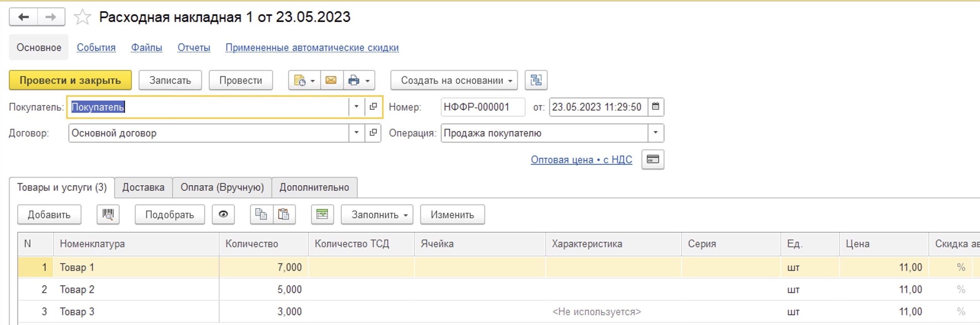Open the События section link
Viewport: 980px width, 325px height.
coord(96,48)
